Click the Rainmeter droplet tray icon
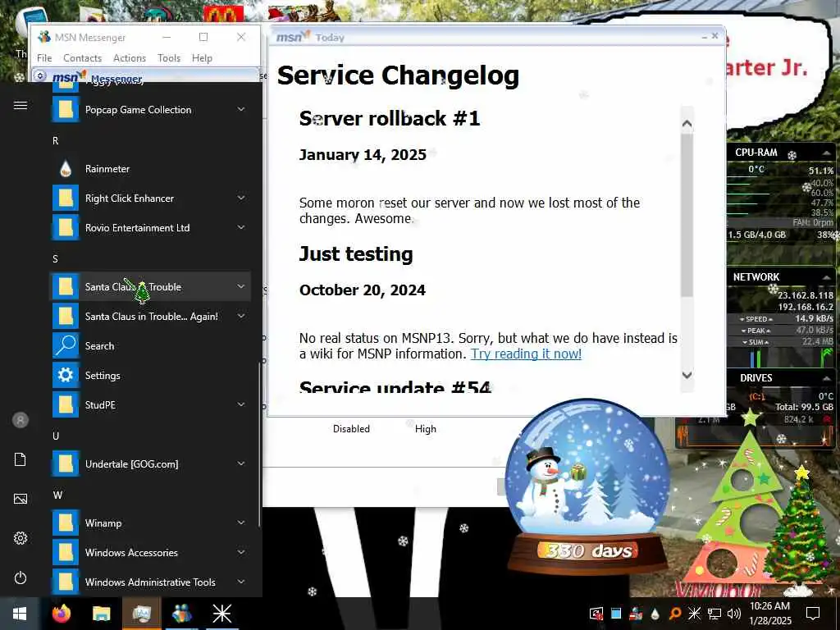 coord(655,614)
